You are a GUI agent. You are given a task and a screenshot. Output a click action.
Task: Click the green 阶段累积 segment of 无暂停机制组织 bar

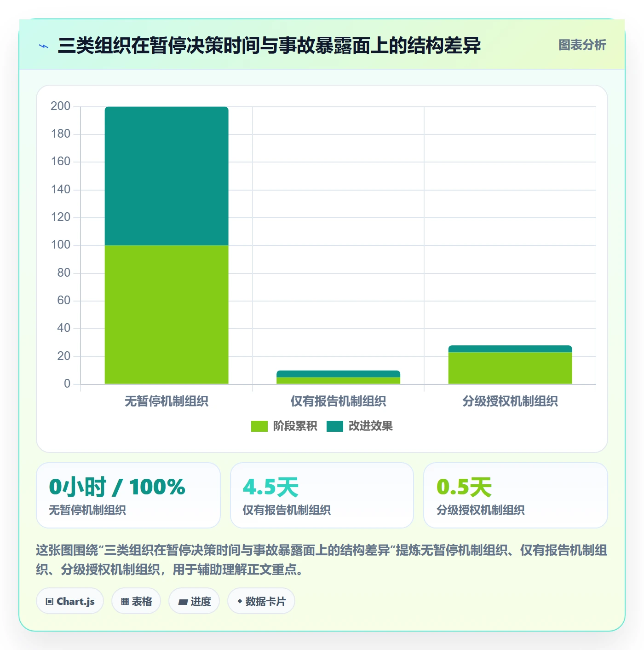pyautogui.click(x=167, y=314)
